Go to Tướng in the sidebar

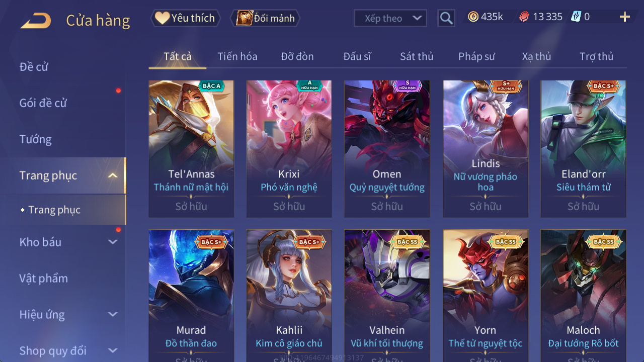click(36, 139)
